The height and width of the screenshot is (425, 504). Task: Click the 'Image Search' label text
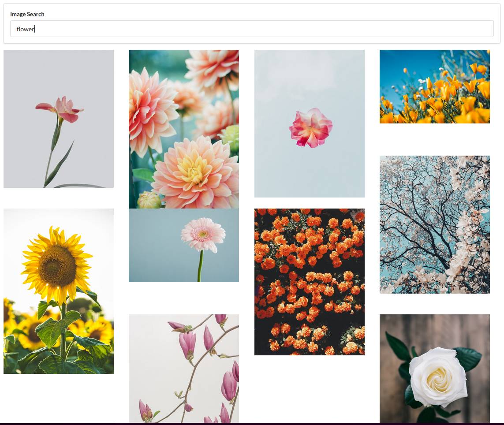click(27, 14)
